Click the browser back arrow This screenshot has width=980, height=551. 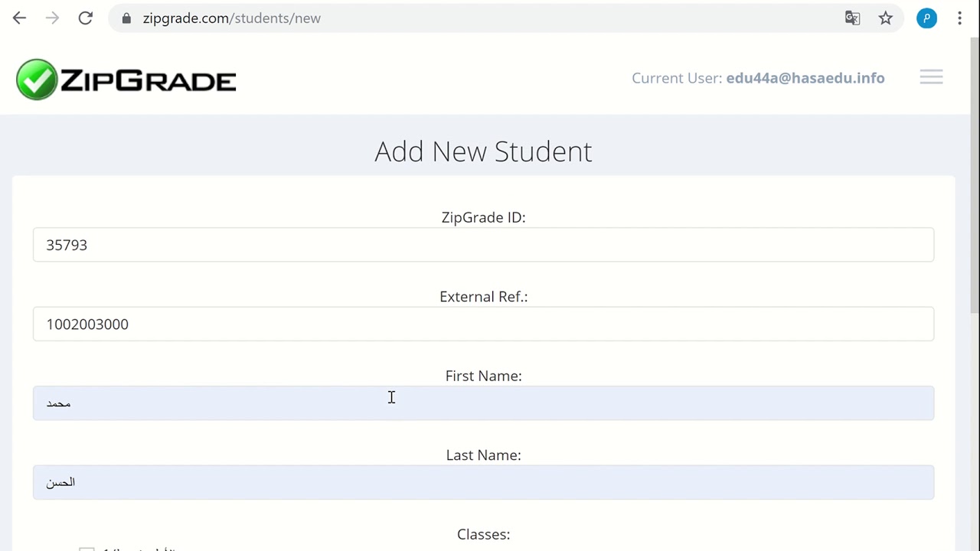coord(19,18)
